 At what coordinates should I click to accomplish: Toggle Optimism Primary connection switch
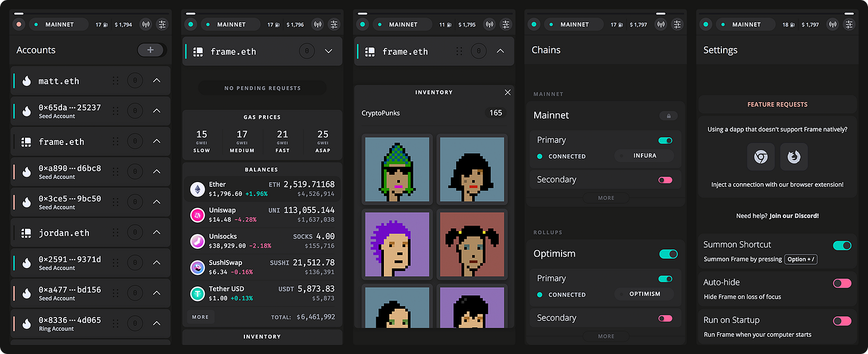tap(665, 279)
